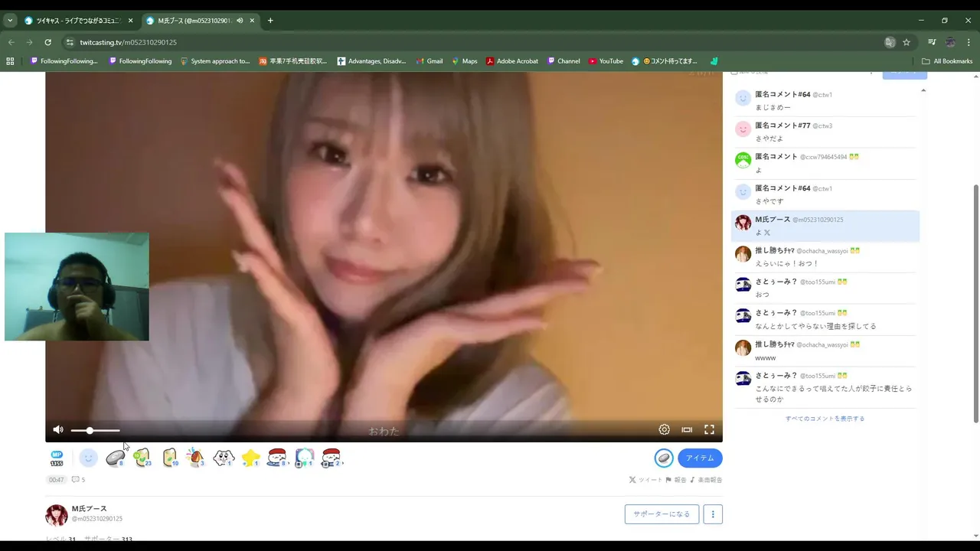Viewport: 980px width, 551px height.
Task: Send the yellow star item
Action: [250, 458]
